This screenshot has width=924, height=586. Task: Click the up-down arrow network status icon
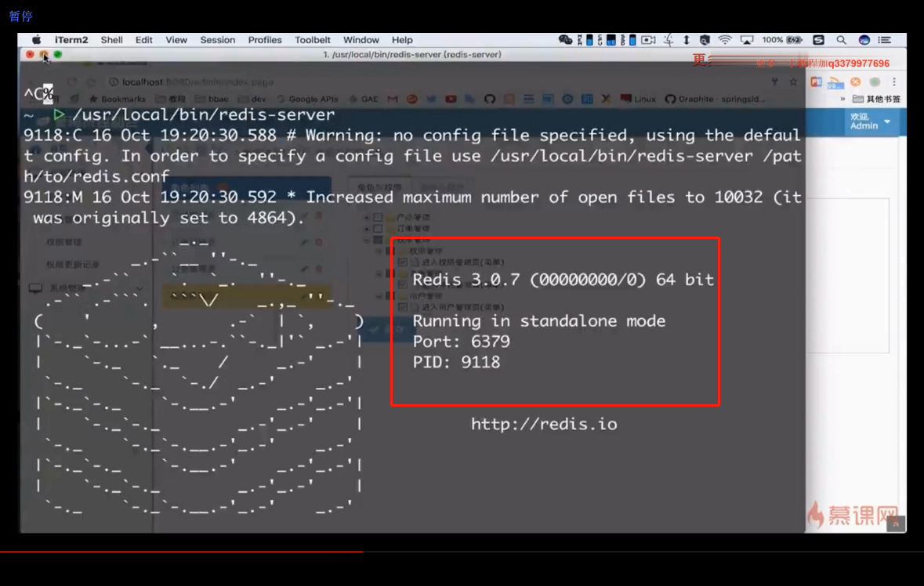(687, 40)
